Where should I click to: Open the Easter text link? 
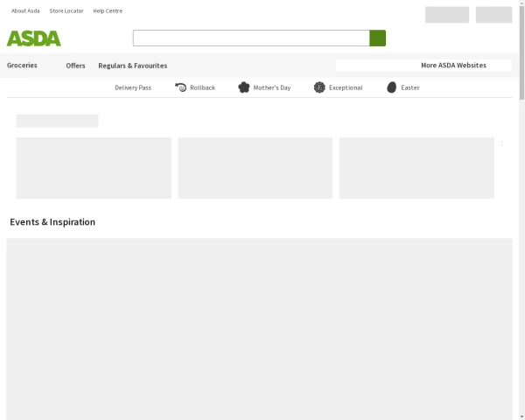[410, 87]
